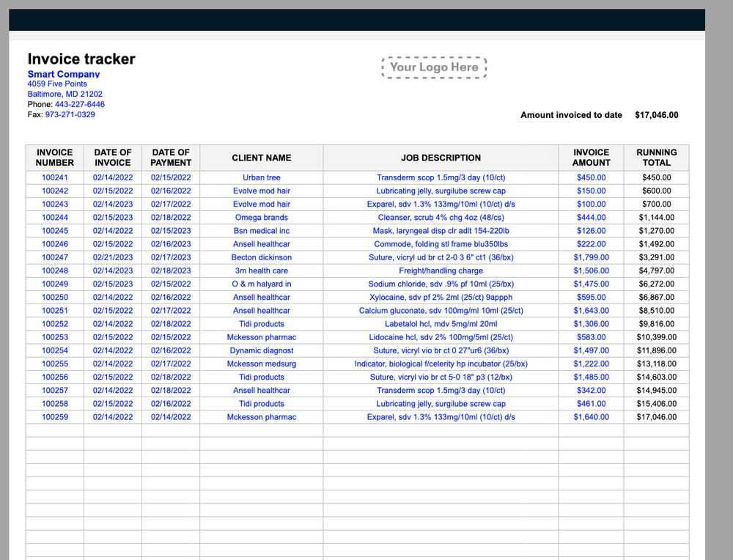This screenshot has height=560, width=733.
Task: Select 'Lidocaine hcl, sdv 2%' description
Action: 441,337
